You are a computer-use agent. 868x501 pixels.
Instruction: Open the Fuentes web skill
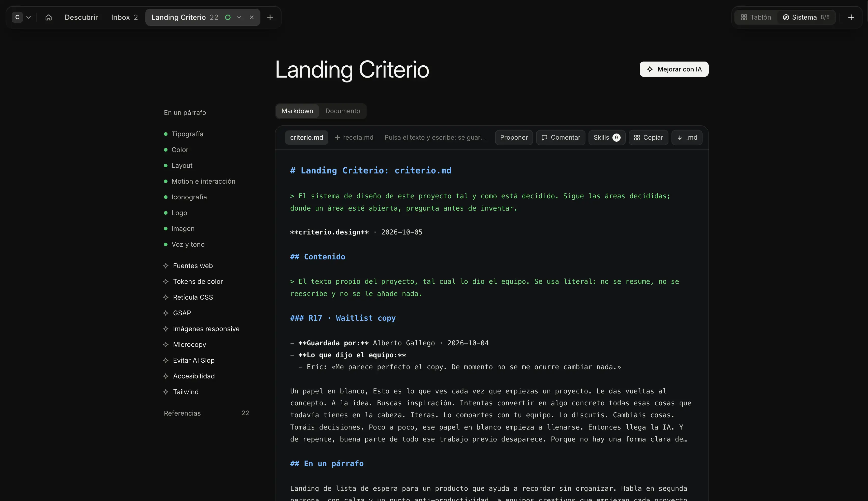188,266
